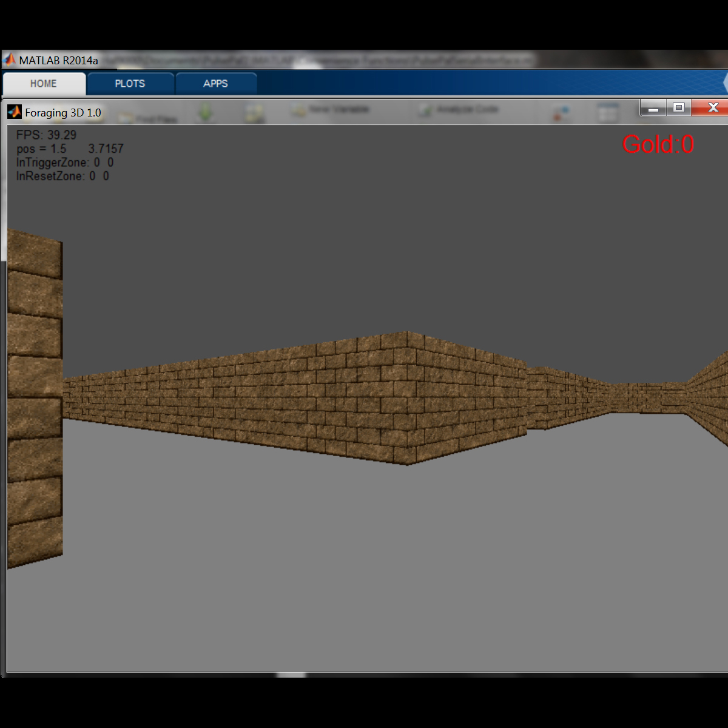Select the APPS tab
Viewport: 728px width, 728px height.
tap(215, 84)
